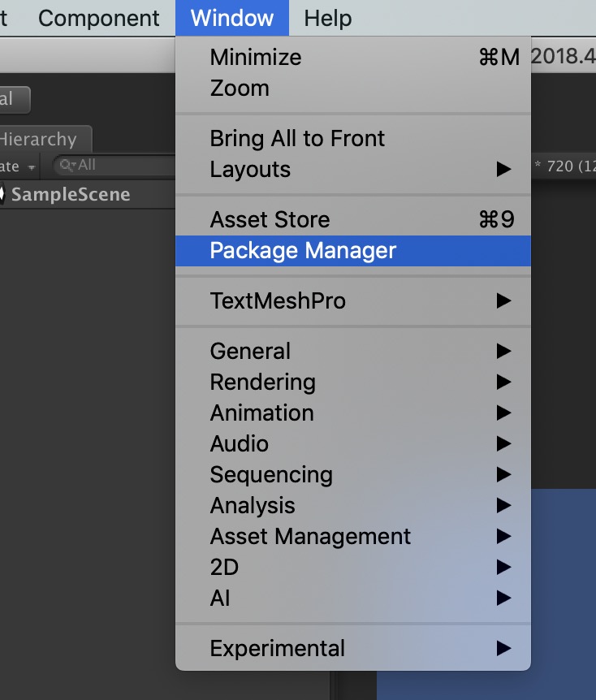Click the Unity scene icon beside SampleScene
The width and height of the screenshot is (596, 700).
[x=2, y=195]
